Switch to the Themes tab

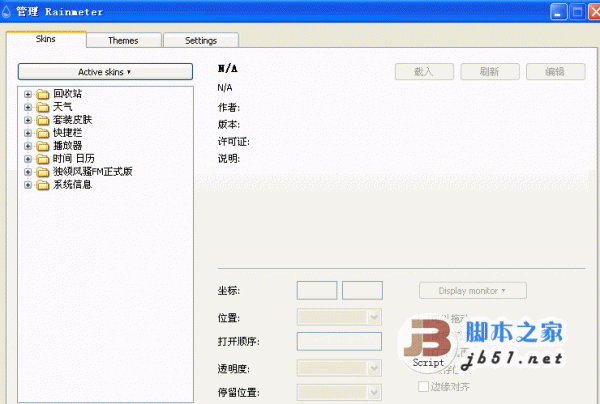[123, 40]
